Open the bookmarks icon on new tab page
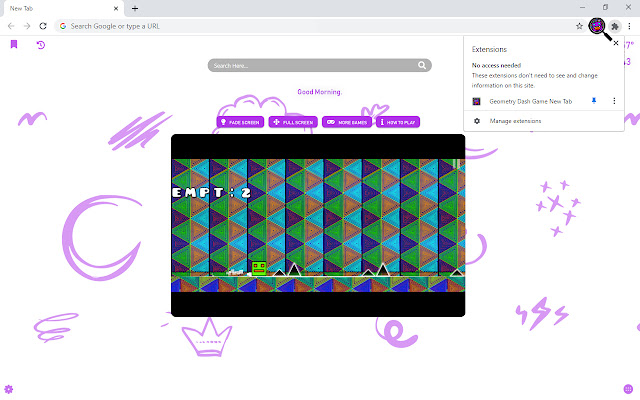 point(14,44)
